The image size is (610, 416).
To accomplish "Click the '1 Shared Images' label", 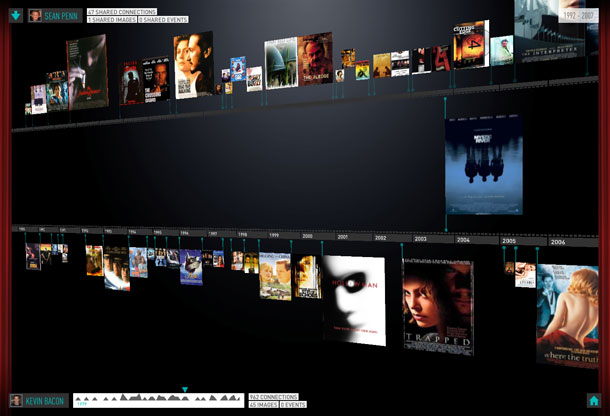I will click(x=112, y=19).
